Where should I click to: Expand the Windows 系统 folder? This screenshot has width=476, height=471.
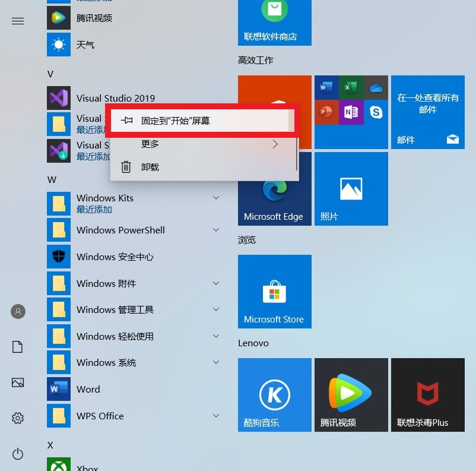216,362
